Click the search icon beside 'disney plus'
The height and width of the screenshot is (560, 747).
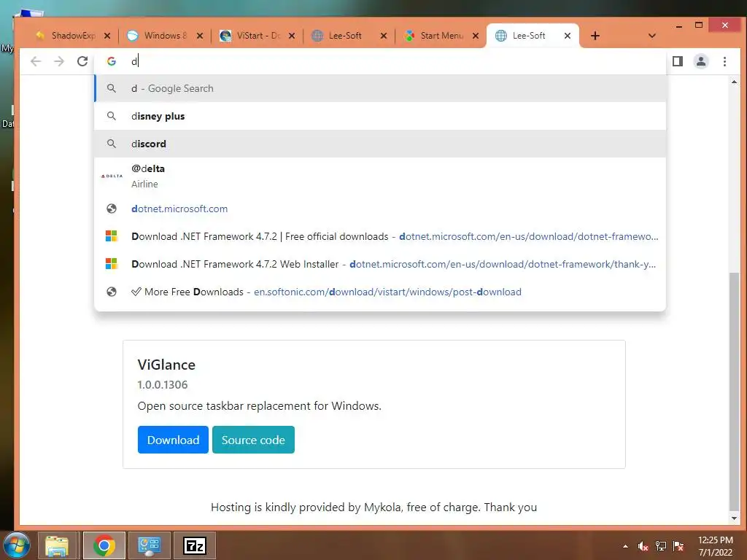(x=112, y=116)
